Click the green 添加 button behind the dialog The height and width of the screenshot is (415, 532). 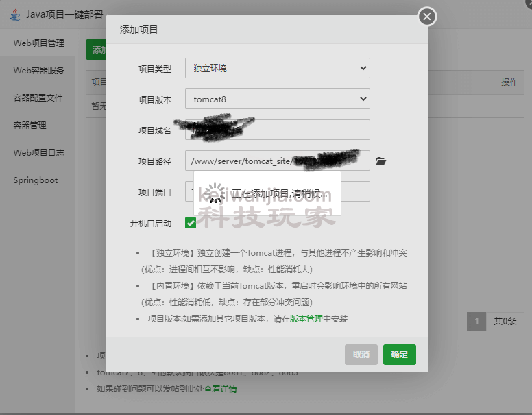(x=96, y=49)
